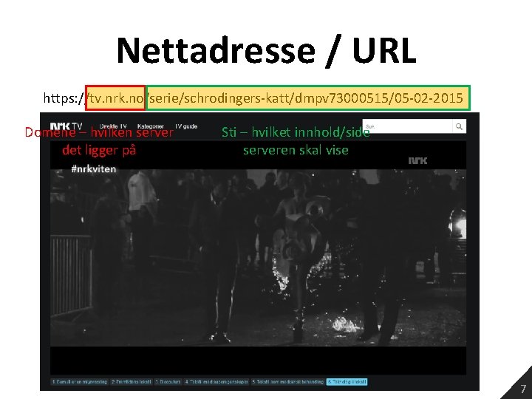Open the Direkte TV menu item

[x=113, y=126]
